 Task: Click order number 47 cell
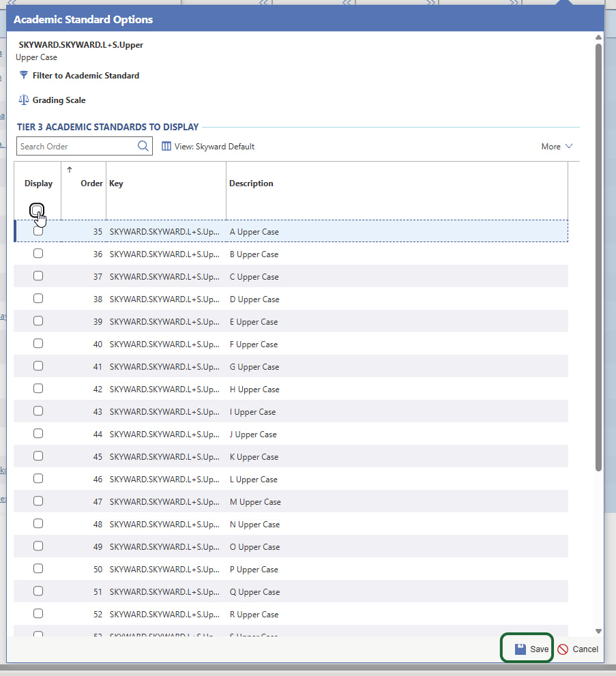tap(98, 502)
